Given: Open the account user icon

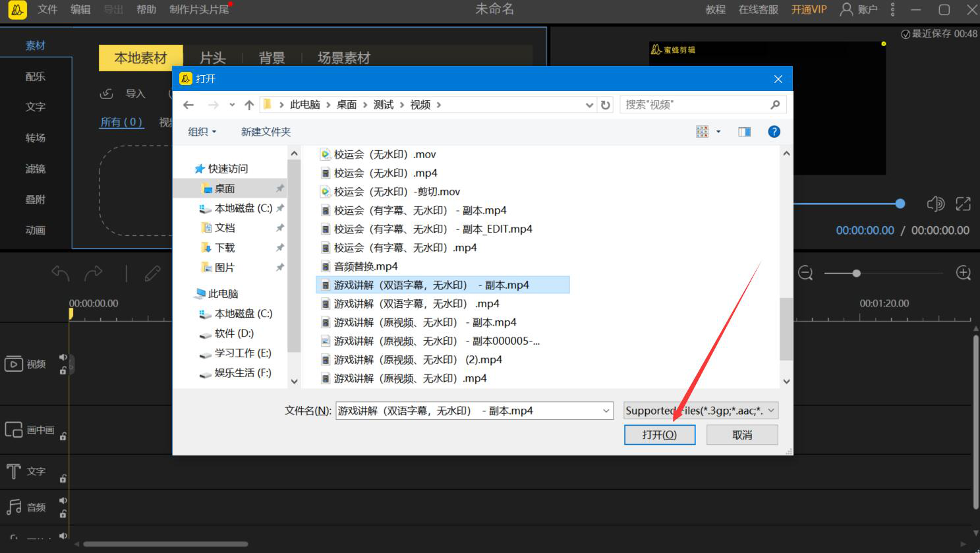Looking at the screenshot, I should (847, 9).
